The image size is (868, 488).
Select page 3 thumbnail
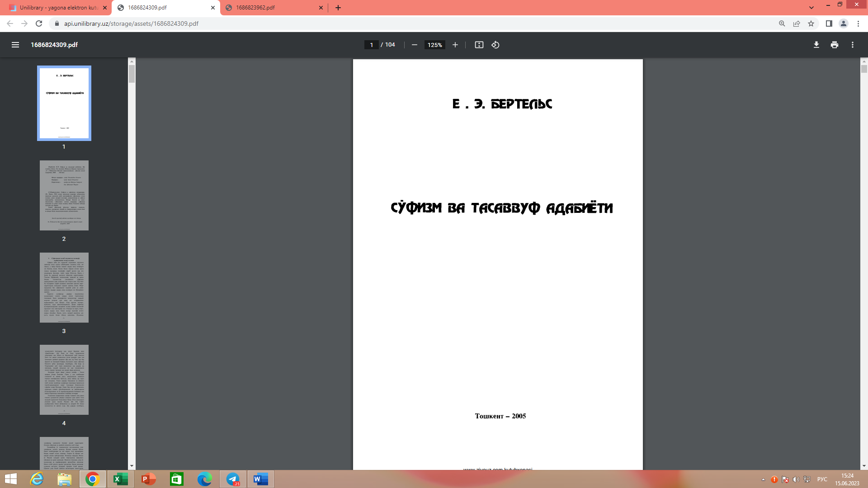point(64,287)
